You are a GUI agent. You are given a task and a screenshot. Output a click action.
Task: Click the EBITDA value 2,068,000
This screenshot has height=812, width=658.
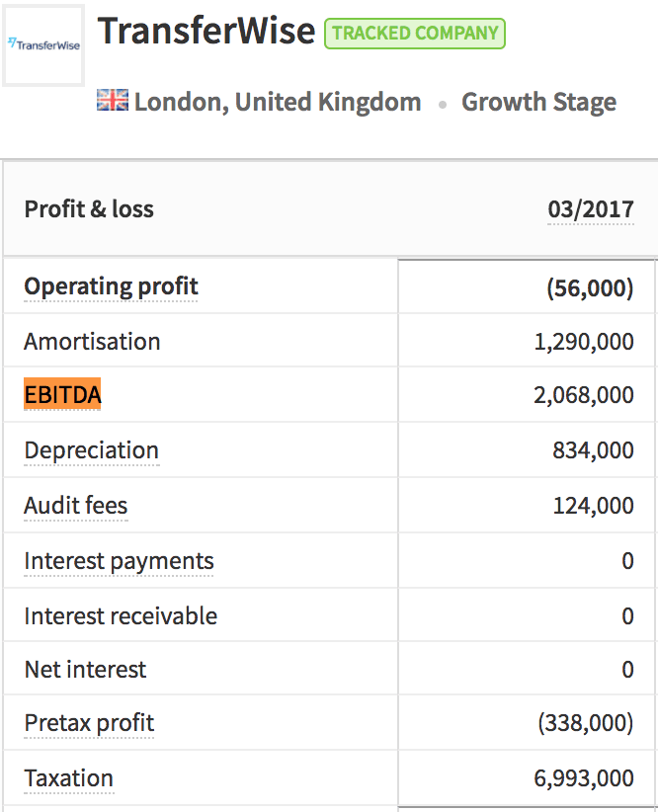click(x=583, y=395)
